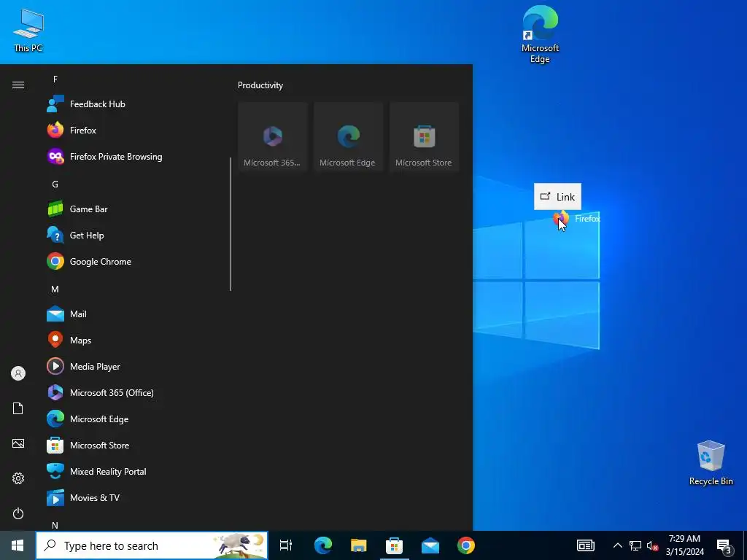Open Pictures from Start sidebar
The image size is (747, 560).
(18, 443)
